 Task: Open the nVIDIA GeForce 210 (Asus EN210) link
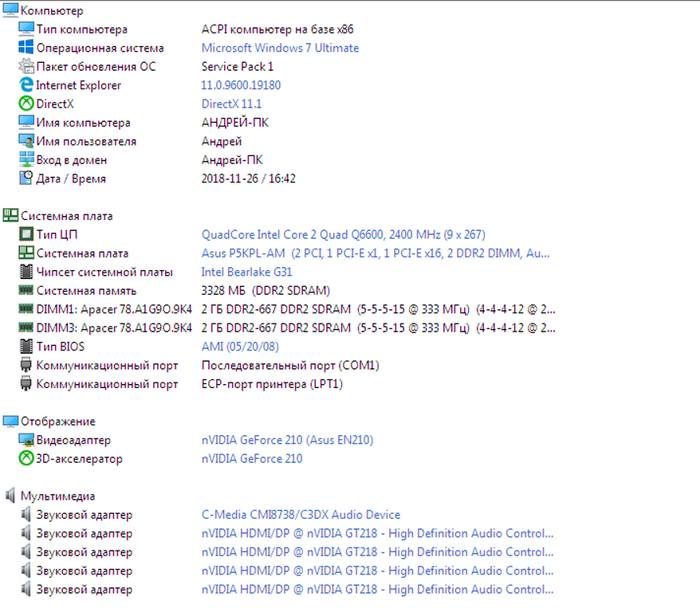[x=287, y=440]
